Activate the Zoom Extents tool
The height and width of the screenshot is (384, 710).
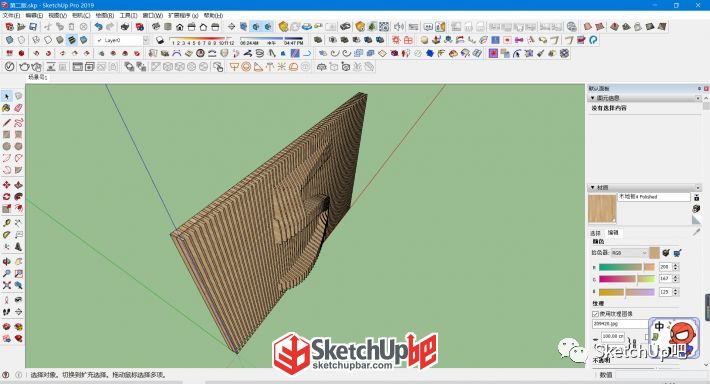[6, 285]
